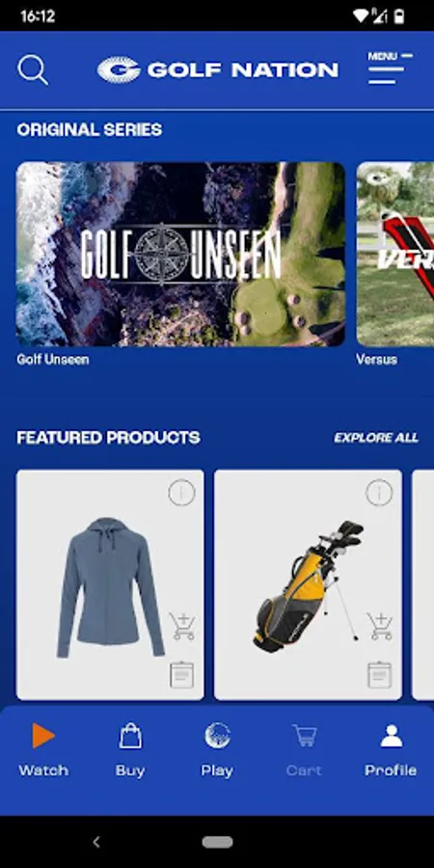Open golf bag details note icon
Image resolution: width=434 pixels, height=868 pixels.
tap(379, 675)
